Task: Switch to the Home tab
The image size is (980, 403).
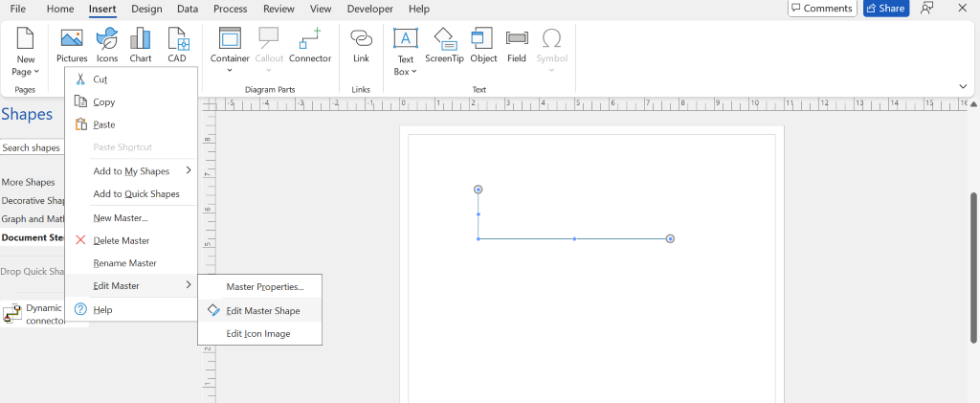Action: pyautogui.click(x=60, y=9)
